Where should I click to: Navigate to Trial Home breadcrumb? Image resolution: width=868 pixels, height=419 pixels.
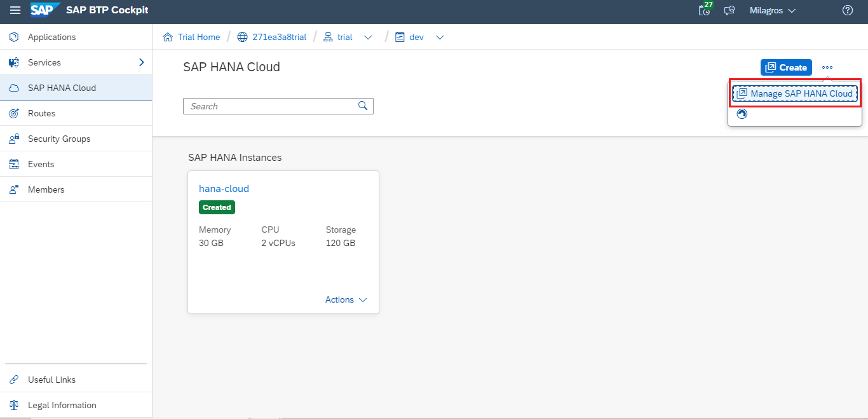[x=198, y=38]
